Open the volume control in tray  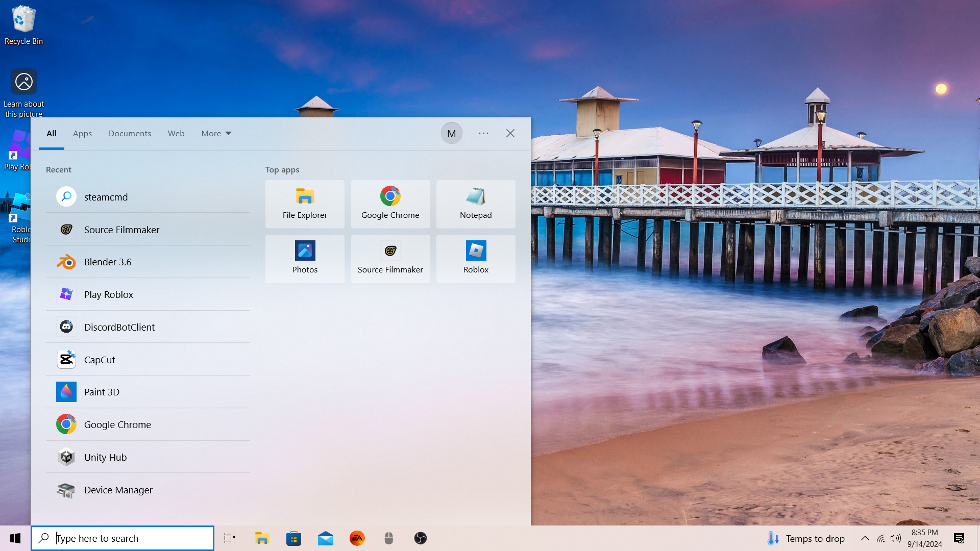tap(895, 538)
